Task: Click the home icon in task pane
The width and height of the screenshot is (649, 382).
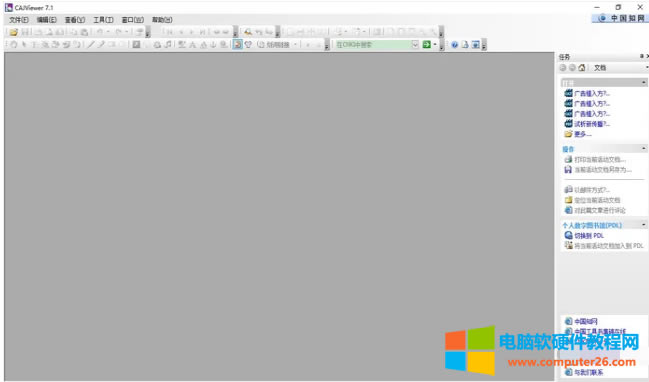Action: 582,68
